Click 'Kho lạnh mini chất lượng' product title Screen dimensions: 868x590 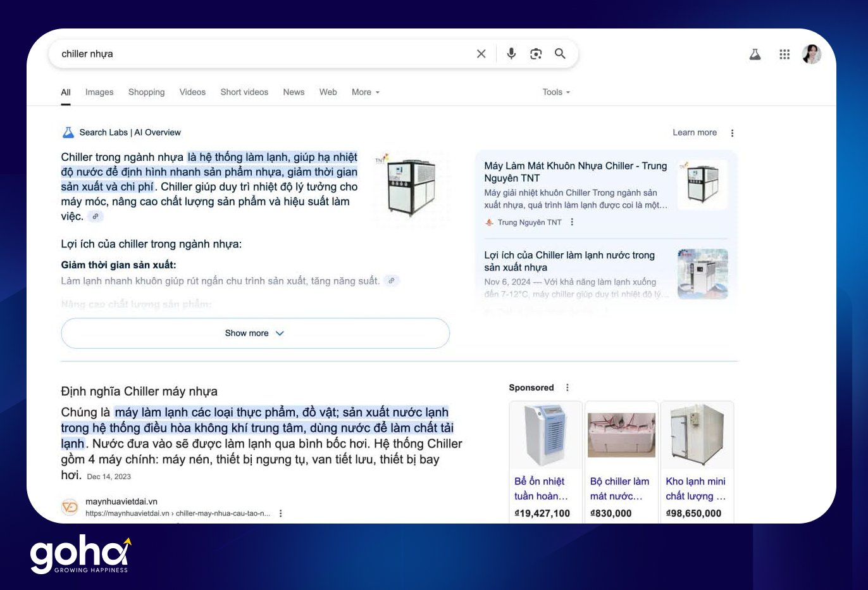(695, 489)
